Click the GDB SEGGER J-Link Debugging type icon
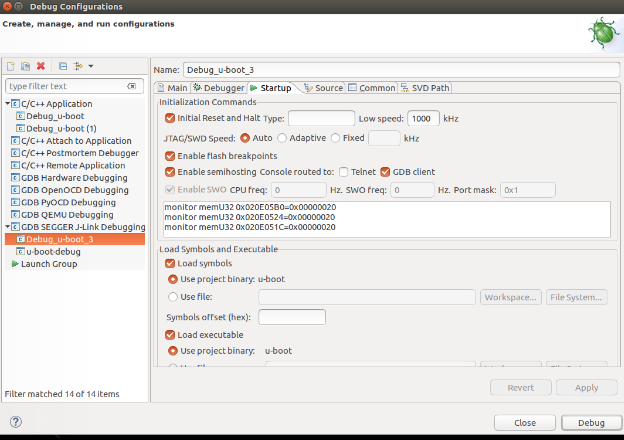Image resolution: width=624 pixels, height=440 pixels. [15, 227]
